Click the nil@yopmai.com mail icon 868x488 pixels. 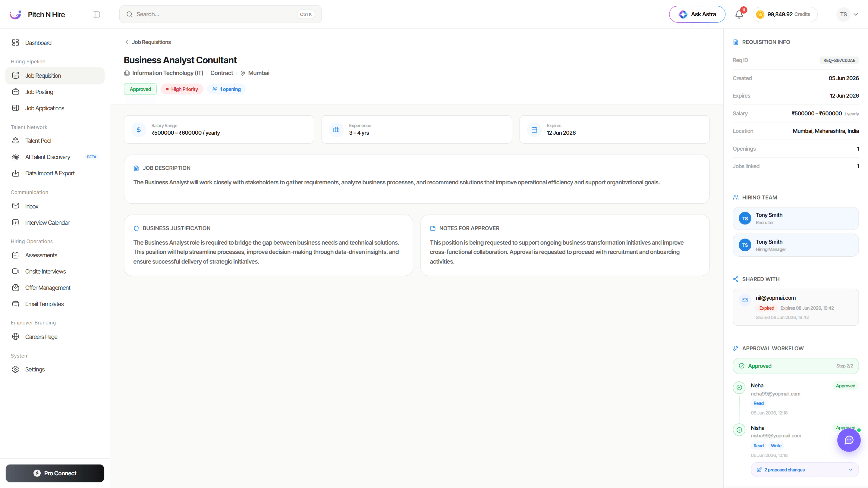745,300
